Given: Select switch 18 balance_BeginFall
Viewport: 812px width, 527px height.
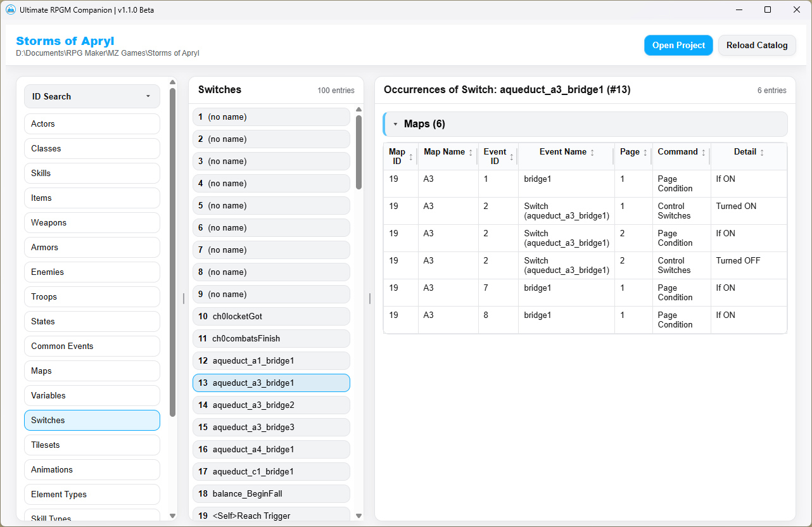Looking at the screenshot, I should tap(271, 493).
